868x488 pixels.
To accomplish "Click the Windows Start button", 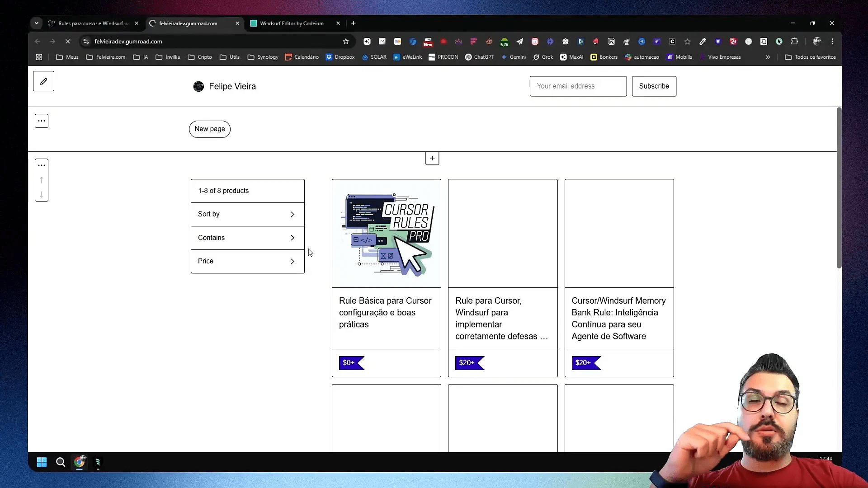I will pos(42,462).
